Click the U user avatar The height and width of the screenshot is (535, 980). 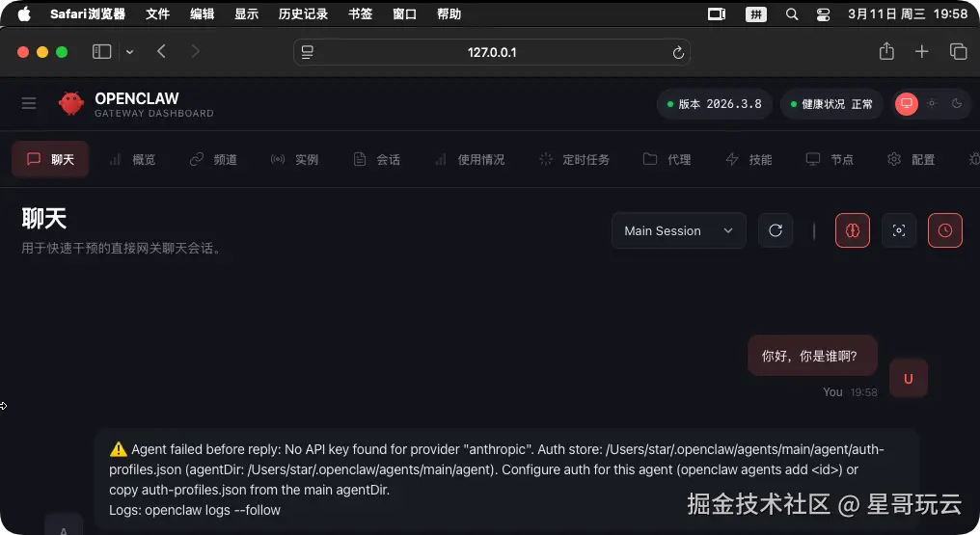908,378
